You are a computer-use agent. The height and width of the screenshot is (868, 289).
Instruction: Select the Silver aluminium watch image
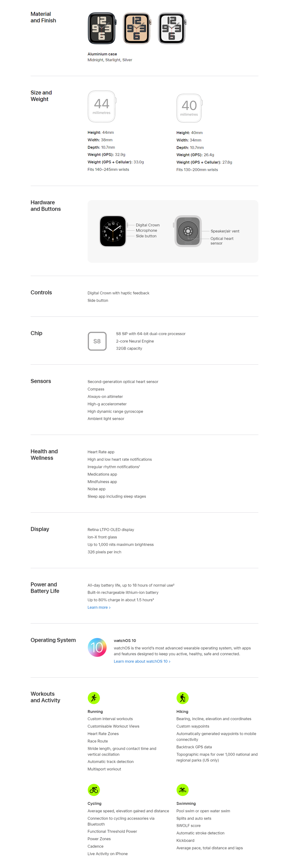coord(172,29)
